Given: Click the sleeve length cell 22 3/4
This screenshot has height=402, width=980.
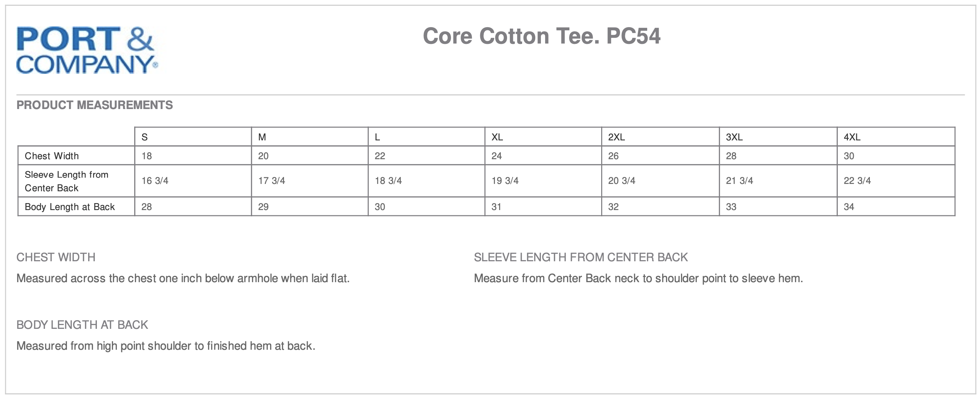Looking at the screenshot, I should pos(857,181).
